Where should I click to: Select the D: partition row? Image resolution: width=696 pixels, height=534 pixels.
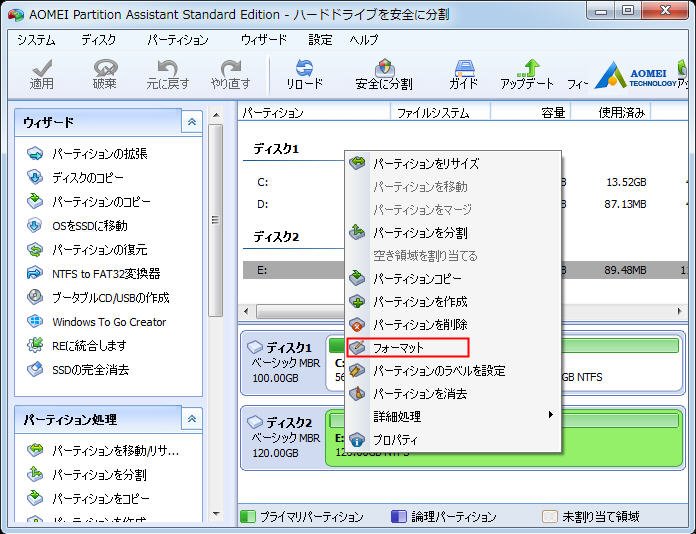click(x=465, y=204)
